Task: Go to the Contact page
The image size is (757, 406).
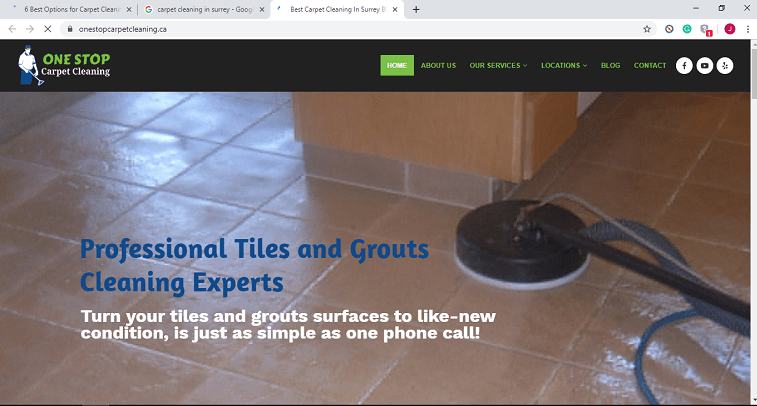Action: 650,66
